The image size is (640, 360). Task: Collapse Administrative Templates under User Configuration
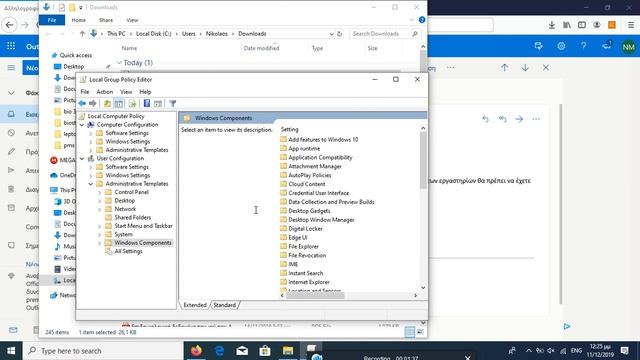click(x=91, y=184)
